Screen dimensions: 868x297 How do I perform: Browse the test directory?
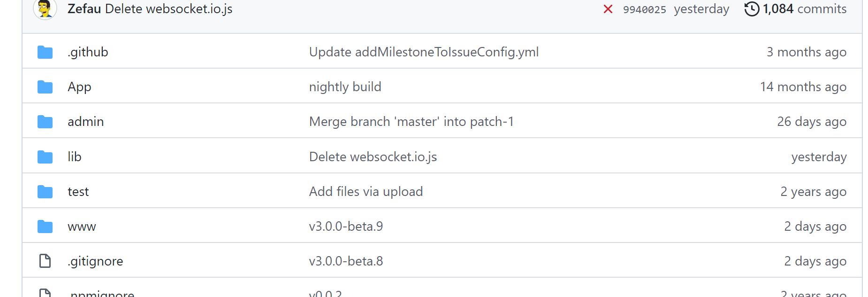pos(78,191)
